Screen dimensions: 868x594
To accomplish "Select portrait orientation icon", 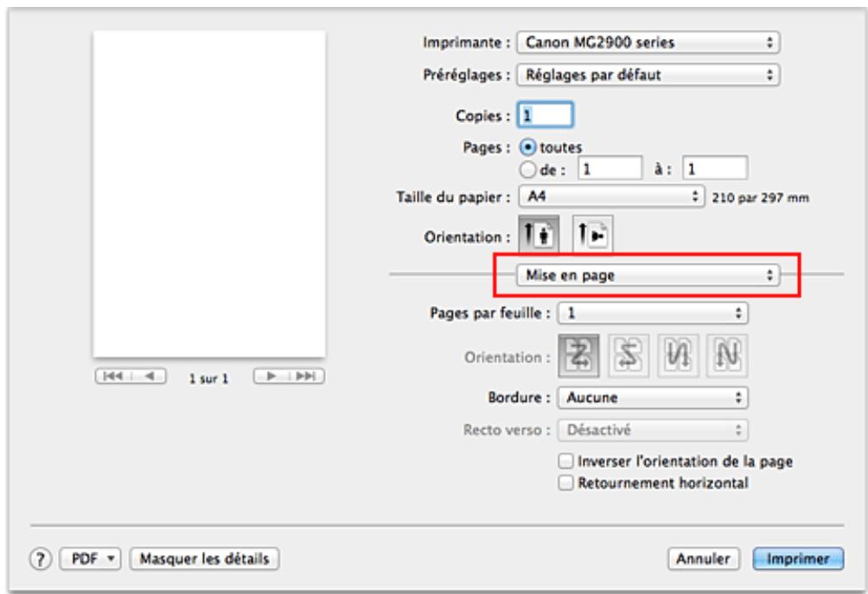I will [539, 234].
